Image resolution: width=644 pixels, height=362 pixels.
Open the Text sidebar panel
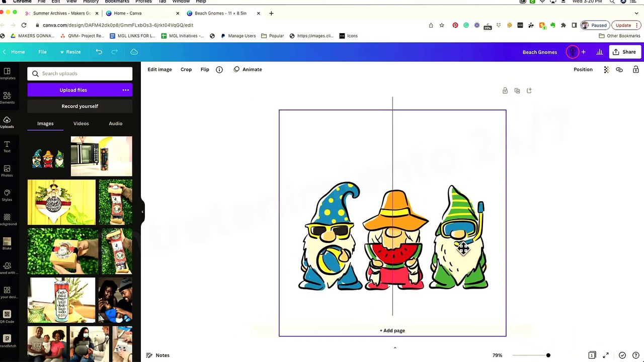pyautogui.click(x=7, y=146)
